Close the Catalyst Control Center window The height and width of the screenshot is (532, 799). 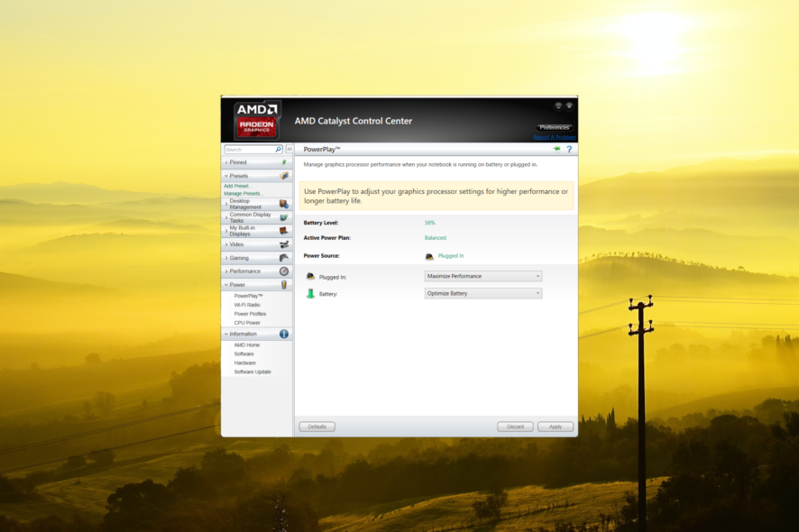(569, 106)
